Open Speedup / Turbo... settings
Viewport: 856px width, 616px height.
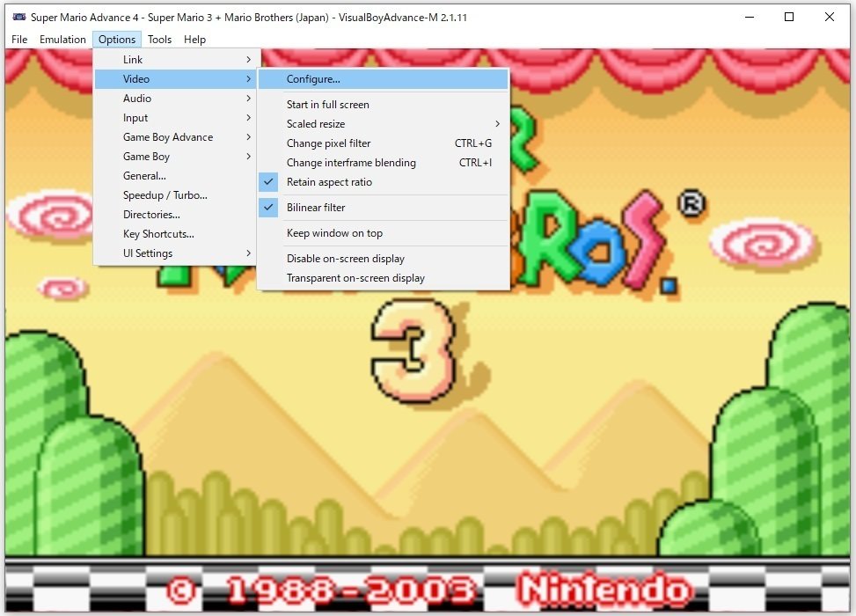[x=175, y=195]
